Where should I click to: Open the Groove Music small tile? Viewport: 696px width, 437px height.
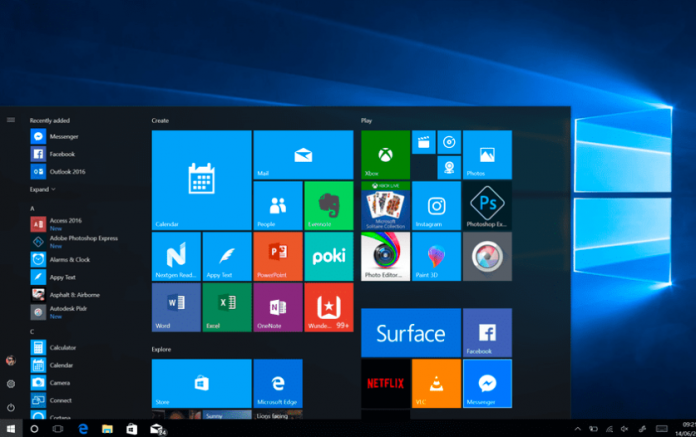(x=449, y=142)
